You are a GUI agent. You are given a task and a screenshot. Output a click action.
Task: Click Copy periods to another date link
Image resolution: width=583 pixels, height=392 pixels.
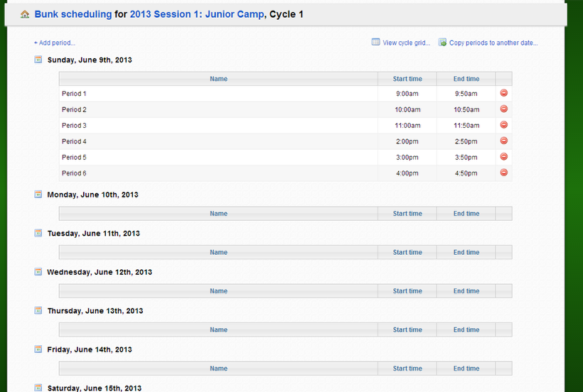point(493,43)
